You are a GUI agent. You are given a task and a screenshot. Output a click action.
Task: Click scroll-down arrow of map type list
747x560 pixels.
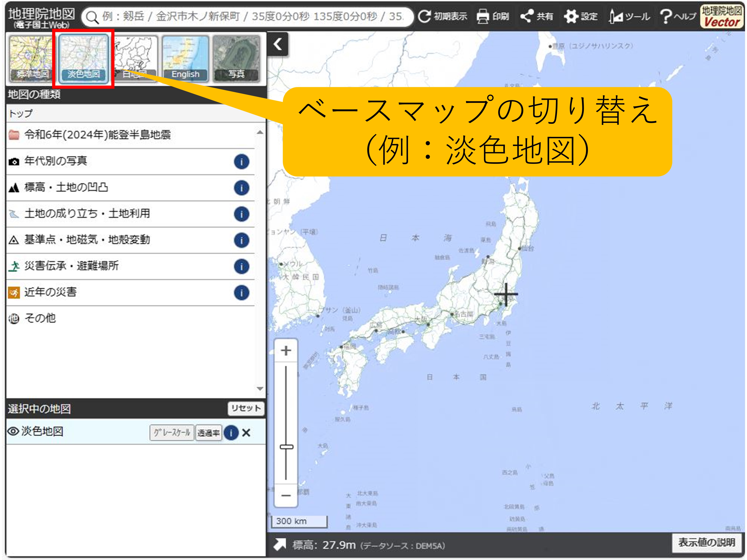[x=260, y=389]
